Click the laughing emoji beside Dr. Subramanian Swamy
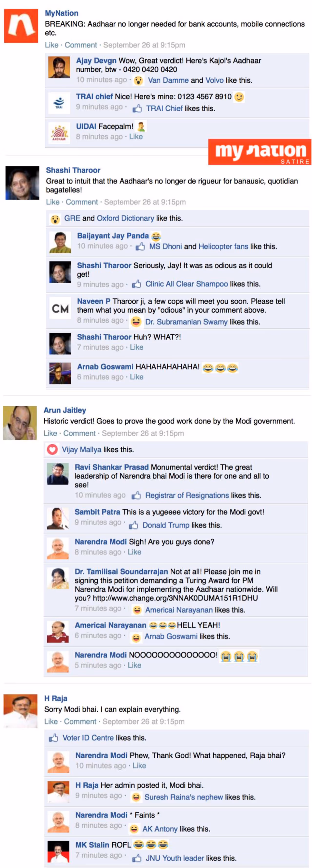This screenshot has height=868, width=312. pyautogui.click(x=136, y=322)
